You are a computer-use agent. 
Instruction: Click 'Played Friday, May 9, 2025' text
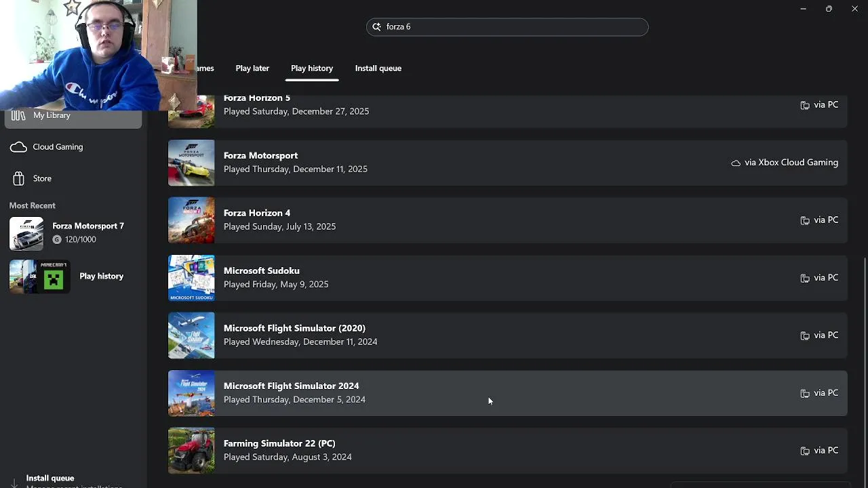pyautogui.click(x=276, y=284)
